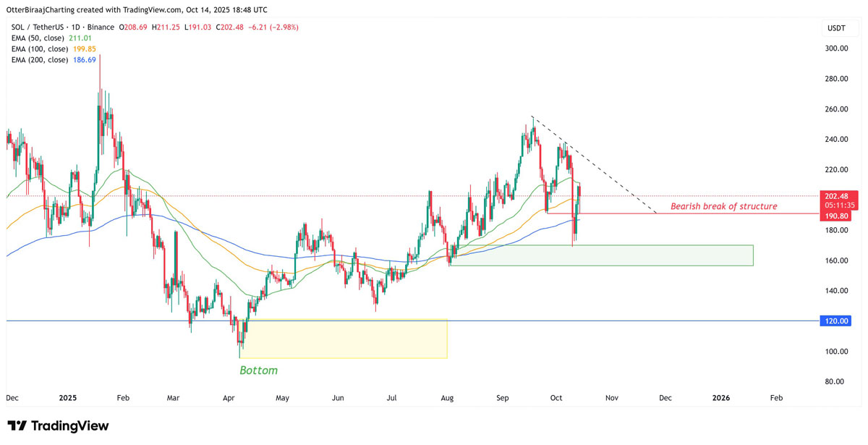The width and height of the screenshot is (868, 445).
Task: Select the 'Bearish break of structure' annotation
Action: [723, 206]
